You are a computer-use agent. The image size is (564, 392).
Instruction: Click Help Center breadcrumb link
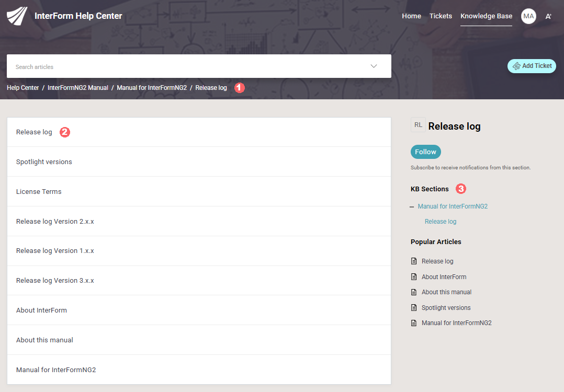tap(22, 88)
